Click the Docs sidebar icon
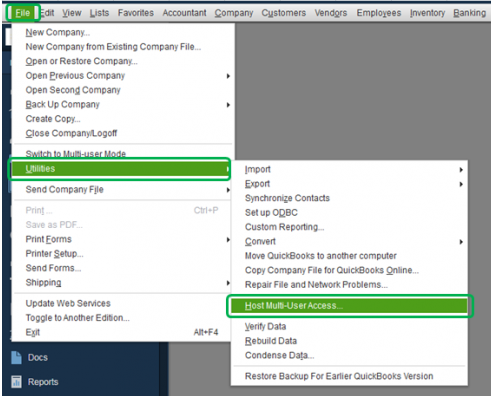491x396 pixels. 16,357
